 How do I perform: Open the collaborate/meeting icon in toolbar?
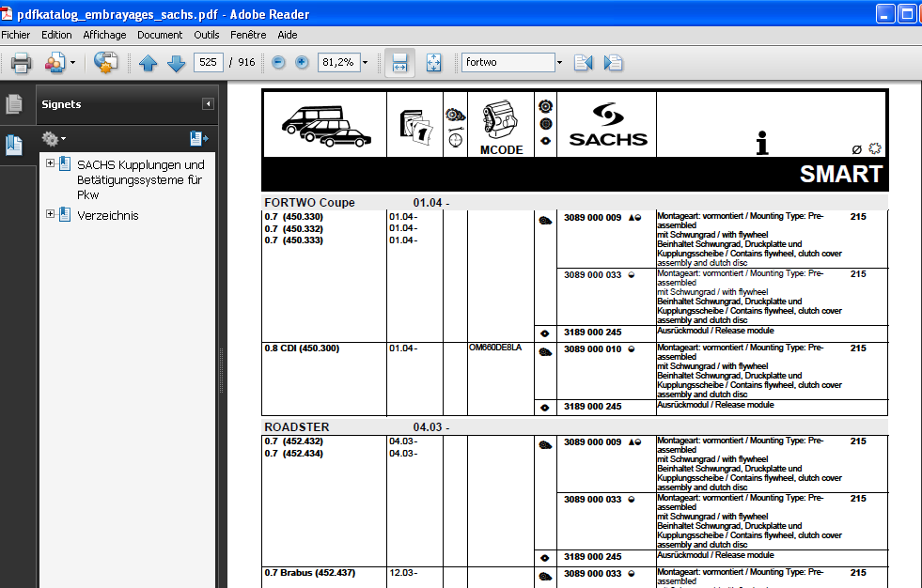55,62
